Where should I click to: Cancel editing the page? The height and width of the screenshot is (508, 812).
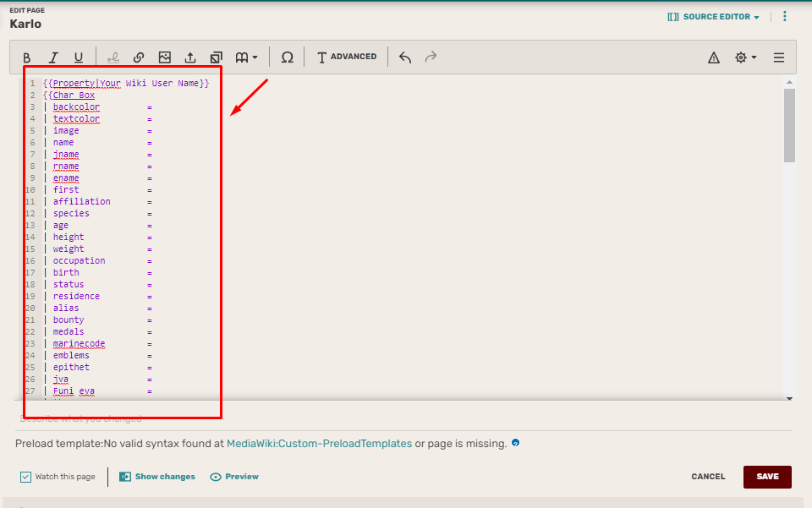pos(708,477)
